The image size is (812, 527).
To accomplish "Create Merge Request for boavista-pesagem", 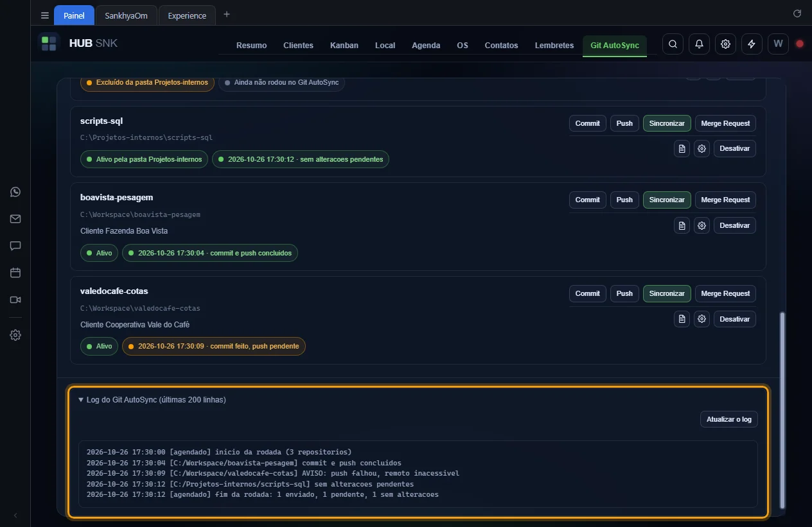I will pos(725,200).
